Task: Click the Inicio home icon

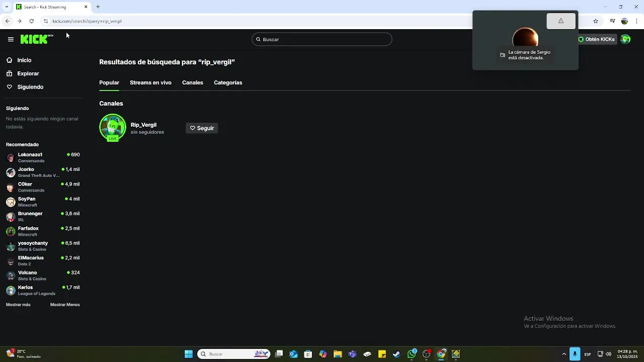Action: [x=9, y=60]
